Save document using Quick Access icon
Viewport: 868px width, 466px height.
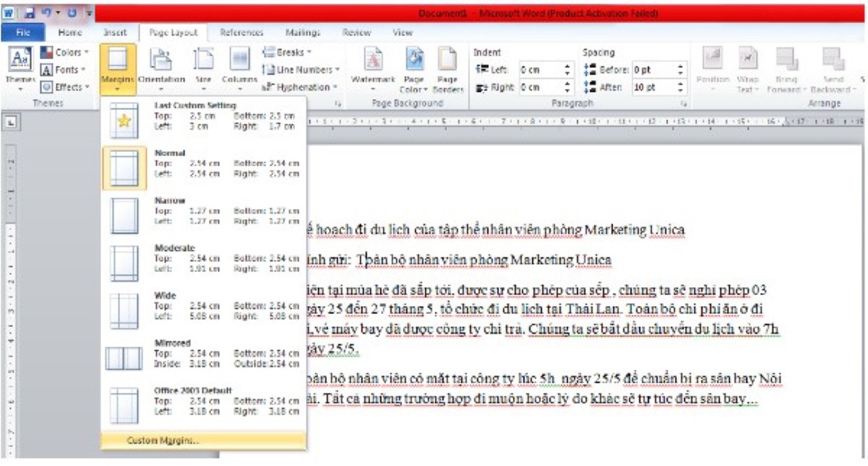29,13
